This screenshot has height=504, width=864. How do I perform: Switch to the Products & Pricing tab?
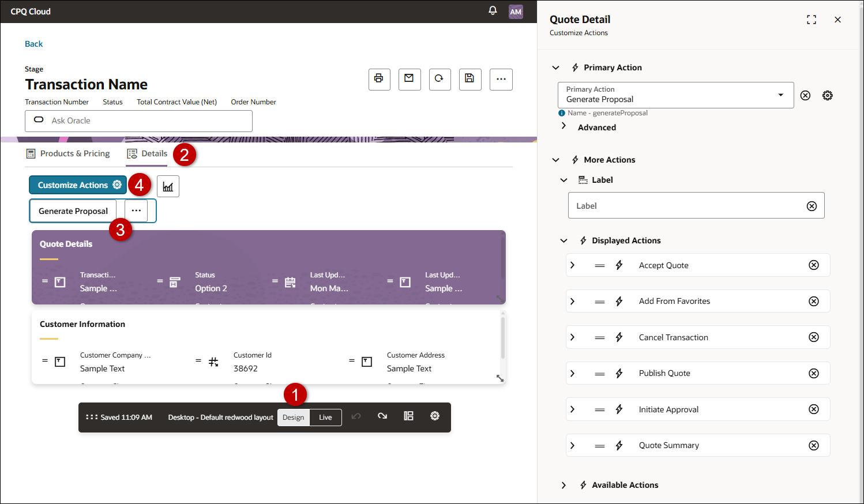[68, 153]
